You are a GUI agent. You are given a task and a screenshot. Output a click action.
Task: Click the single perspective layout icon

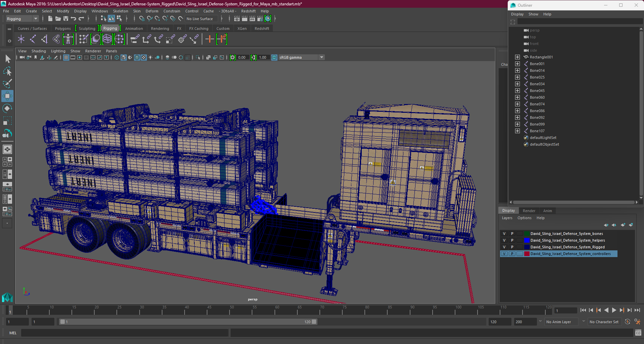7,149
